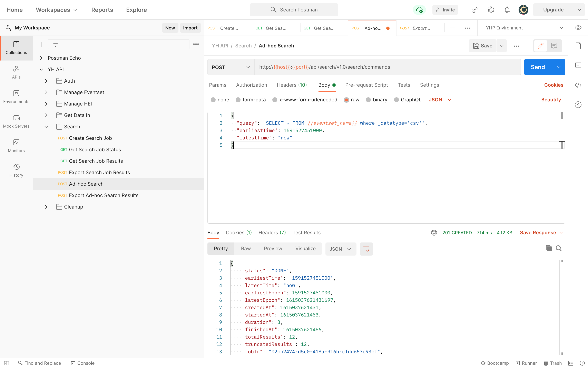Image resolution: width=588 pixels, height=368 pixels.
Task: Click the Import button
Action: click(190, 28)
